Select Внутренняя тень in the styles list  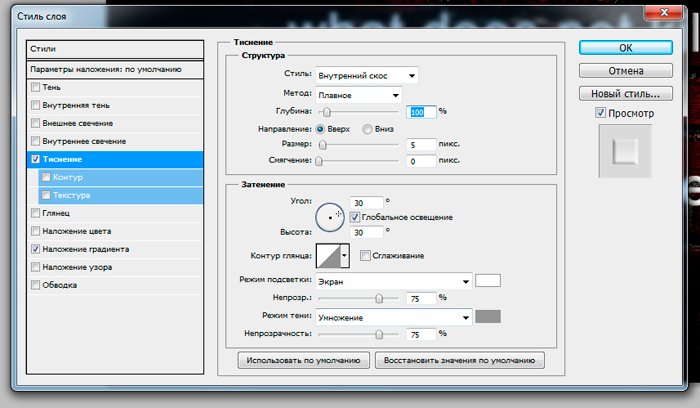click(x=80, y=105)
